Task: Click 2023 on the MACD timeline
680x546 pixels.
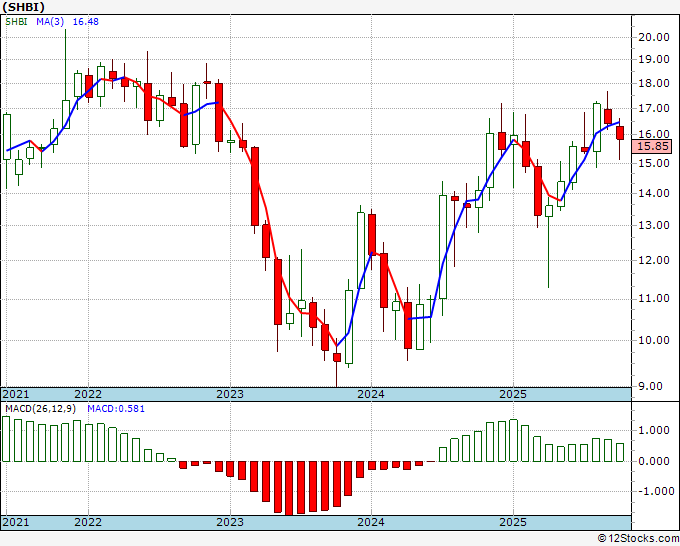Action: click(230, 522)
